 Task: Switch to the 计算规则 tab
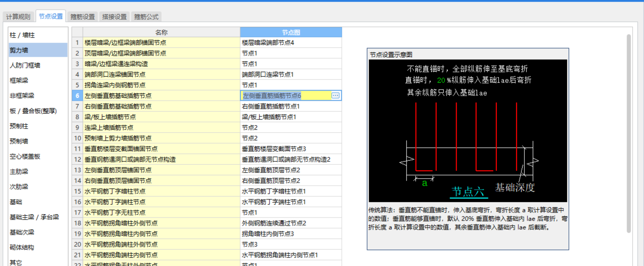click(18, 17)
